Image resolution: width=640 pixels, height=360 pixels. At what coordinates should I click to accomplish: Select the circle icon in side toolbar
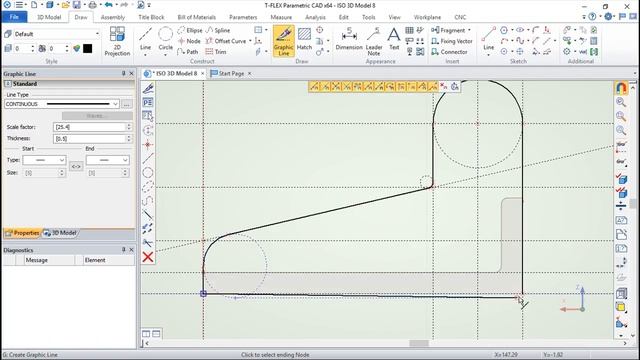coord(148,173)
